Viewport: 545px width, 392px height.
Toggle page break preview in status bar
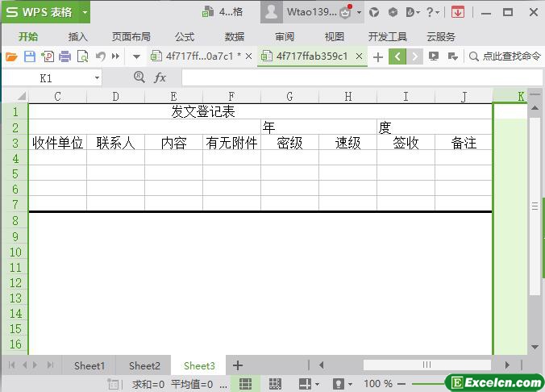pyautogui.click(x=275, y=384)
